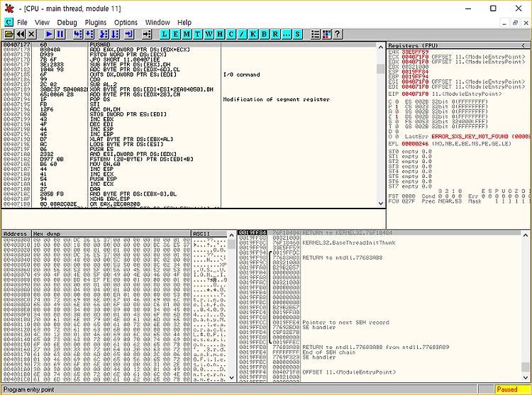Open the Windows list (W button)

point(209,34)
